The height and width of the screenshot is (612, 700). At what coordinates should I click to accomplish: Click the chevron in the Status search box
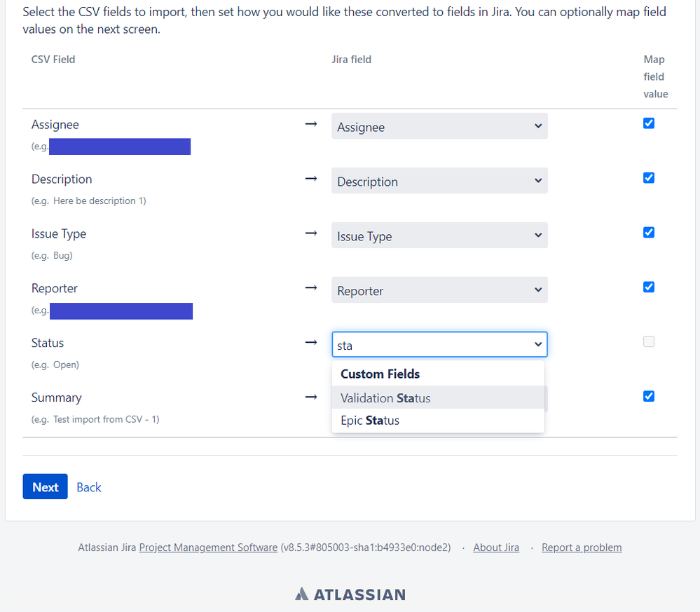(x=538, y=344)
